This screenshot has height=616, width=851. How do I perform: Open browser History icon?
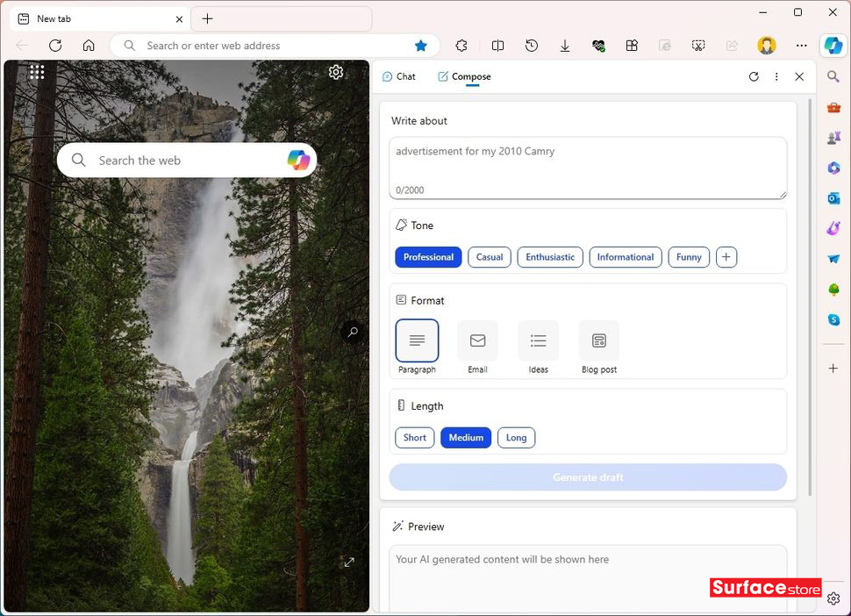pyautogui.click(x=532, y=46)
